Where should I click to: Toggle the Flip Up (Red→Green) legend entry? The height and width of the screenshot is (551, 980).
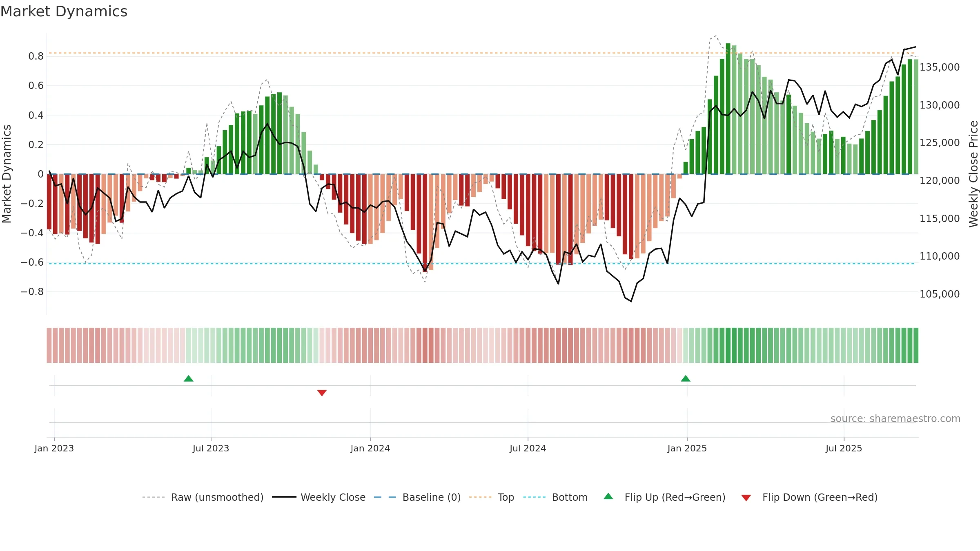point(664,497)
